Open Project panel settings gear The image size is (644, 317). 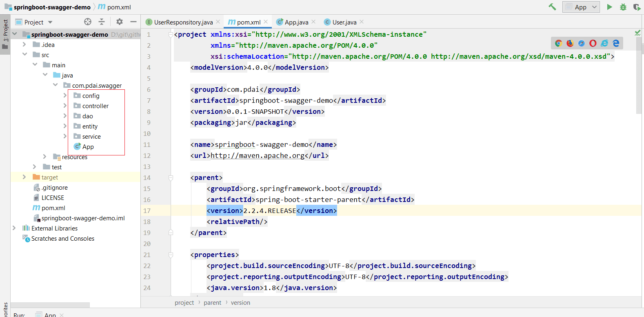pos(119,22)
